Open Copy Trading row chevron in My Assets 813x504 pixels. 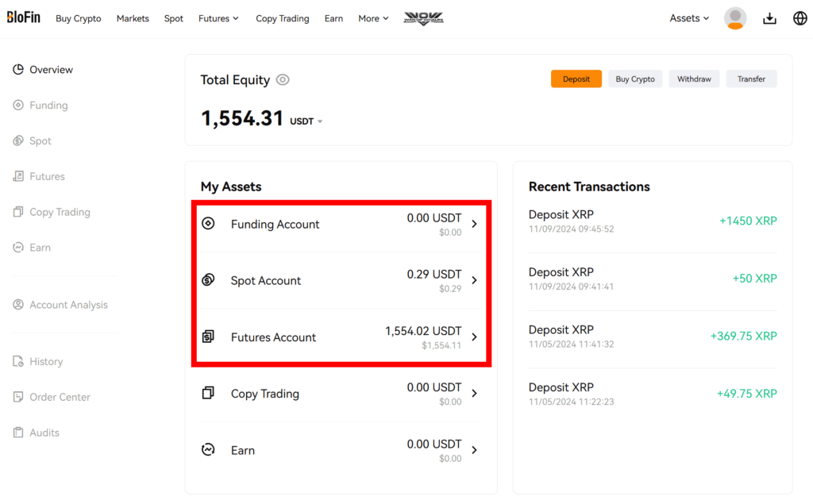coord(475,394)
